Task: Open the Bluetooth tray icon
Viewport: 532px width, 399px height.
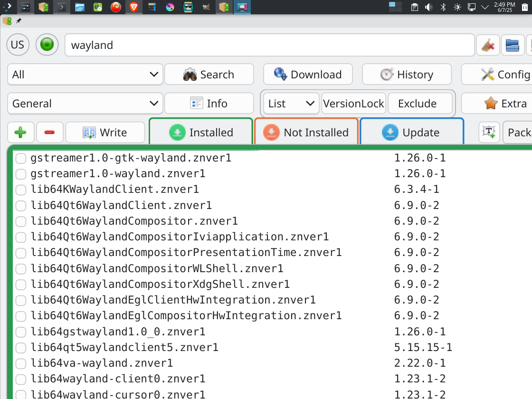Action: (x=443, y=7)
